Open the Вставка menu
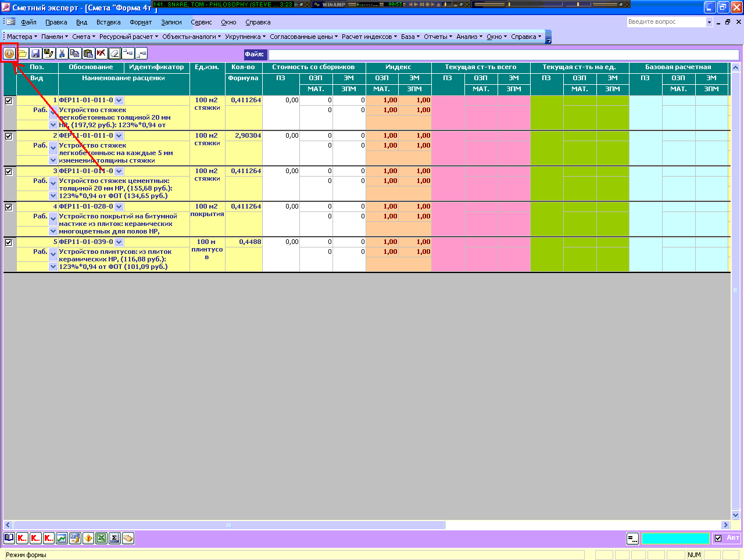 pos(108,22)
